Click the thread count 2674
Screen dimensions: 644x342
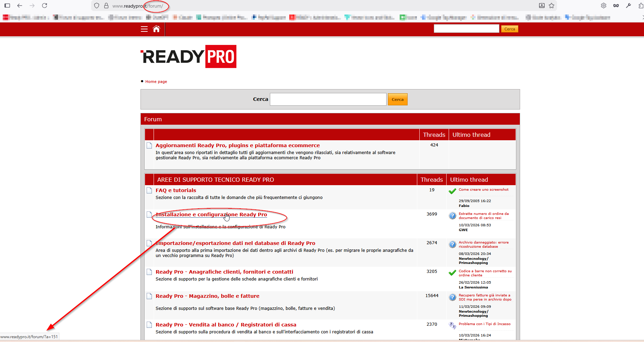(432, 243)
